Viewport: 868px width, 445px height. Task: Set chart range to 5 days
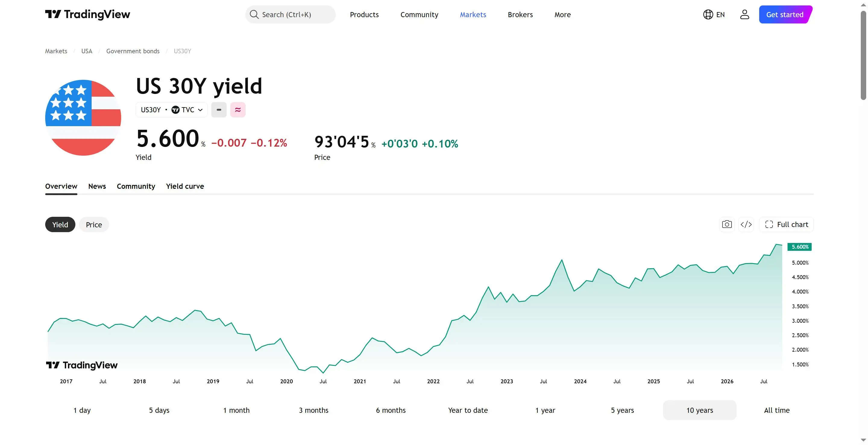coord(159,410)
